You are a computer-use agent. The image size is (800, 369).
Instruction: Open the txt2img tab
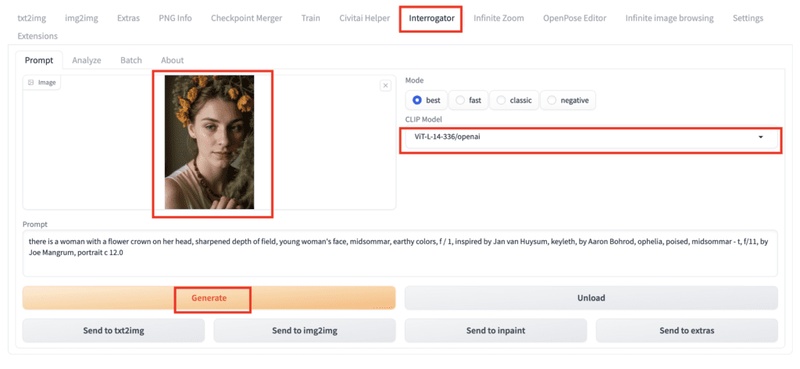click(32, 18)
